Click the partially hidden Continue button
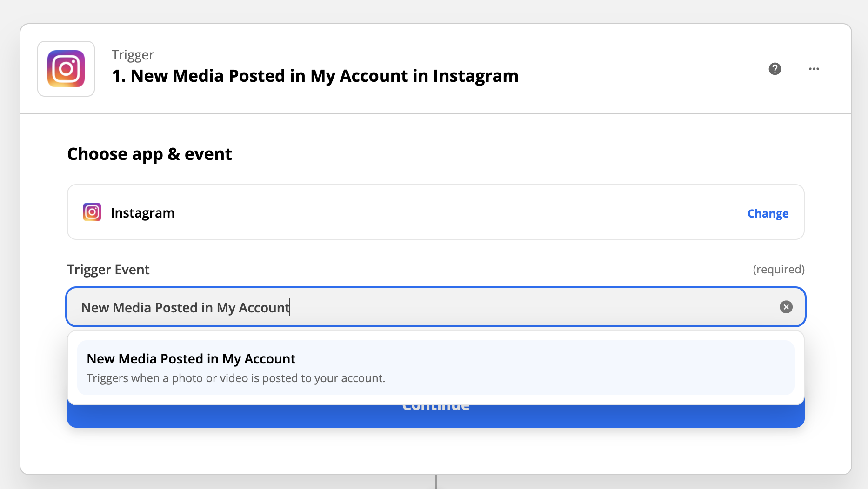Image resolution: width=868 pixels, height=489 pixels. click(436, 416)
